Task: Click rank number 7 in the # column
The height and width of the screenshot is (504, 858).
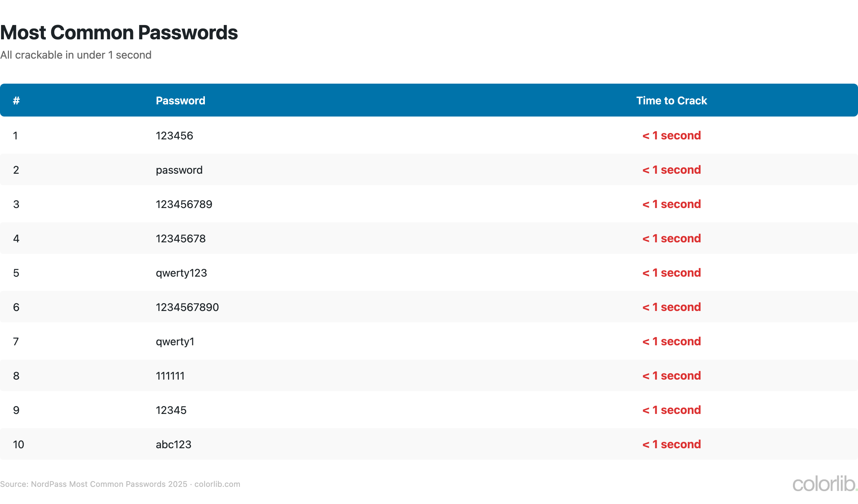Action: (16, 342)
